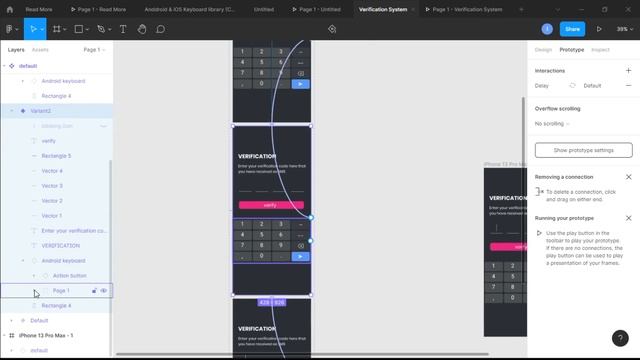Open the Pen tool dropdown arrow
This screenshot has height=360, width=640.
pyautogui.click(x=109, y=29)
